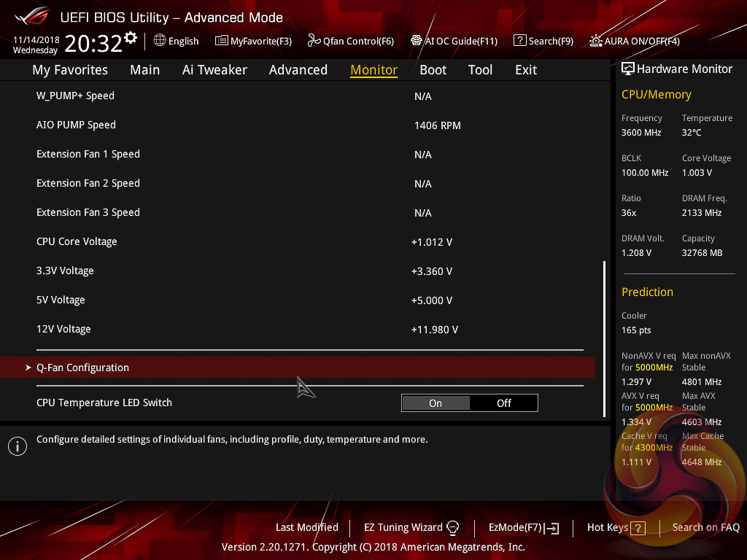This screenshot has width=747, height=560.
Task: Go to the Advanced tab
Action: [x=298, y=70]
